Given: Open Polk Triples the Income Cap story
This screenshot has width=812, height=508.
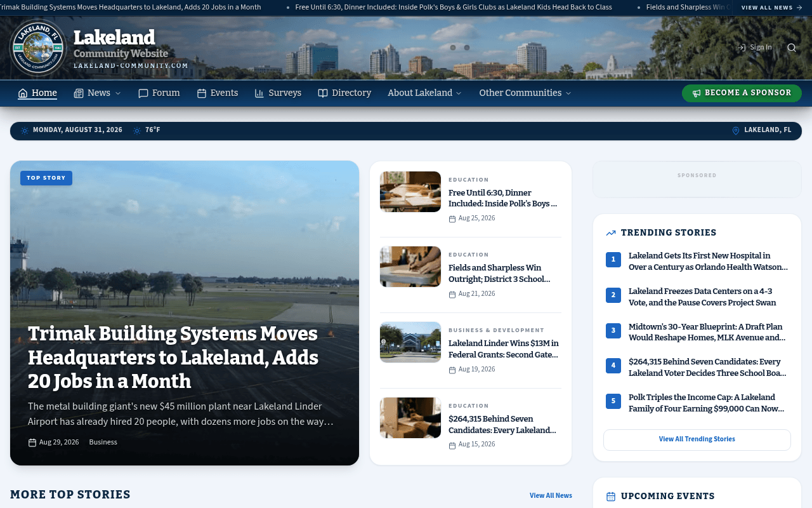Looking at the screenshot, I should (x=706, y=403).
